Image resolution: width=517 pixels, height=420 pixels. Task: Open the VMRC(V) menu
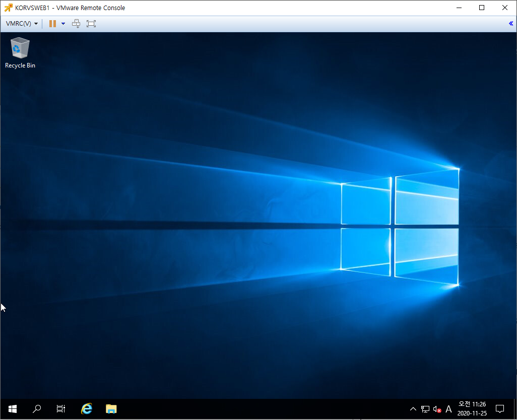tap(22, 23)
